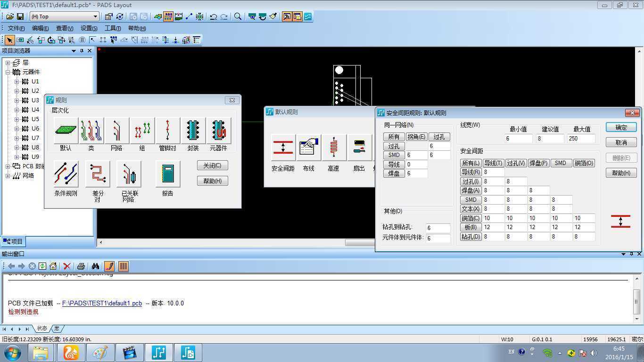Click 取消 in the clearance rules dialog
The width and height of the screenshot is (644, 362).
click(621, 142)
